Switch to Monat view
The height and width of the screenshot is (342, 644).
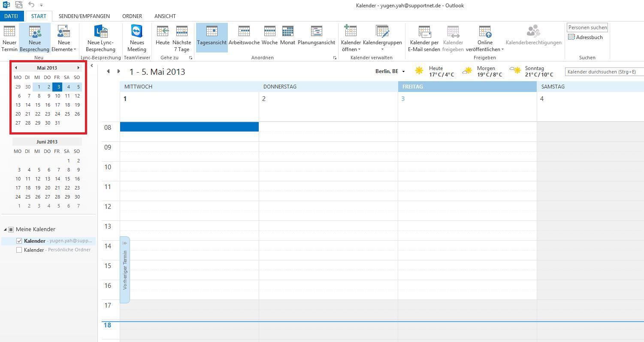click(287, 37)
